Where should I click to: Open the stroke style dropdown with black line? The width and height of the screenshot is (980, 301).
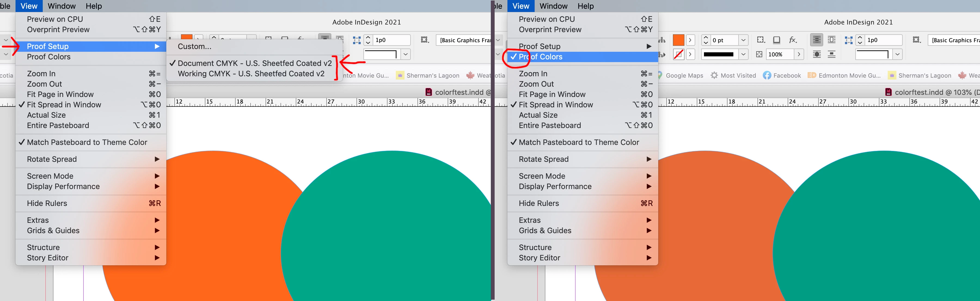(743, 54)
